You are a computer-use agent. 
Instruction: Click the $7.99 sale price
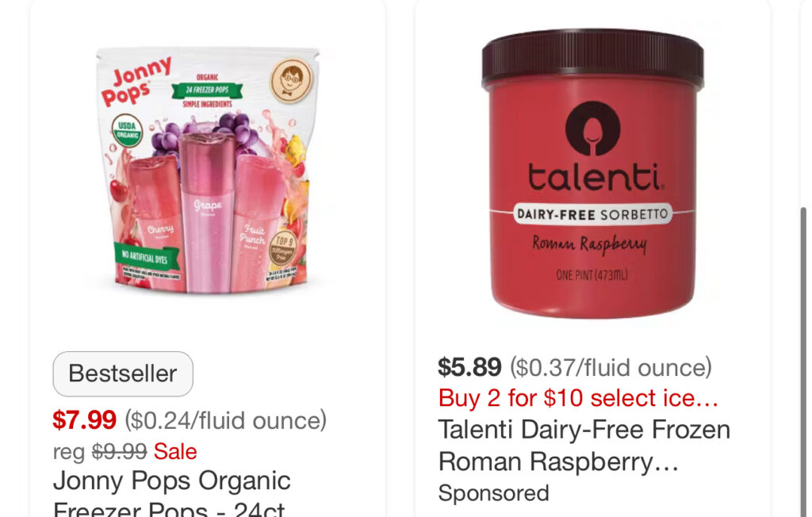pos(84,419)
